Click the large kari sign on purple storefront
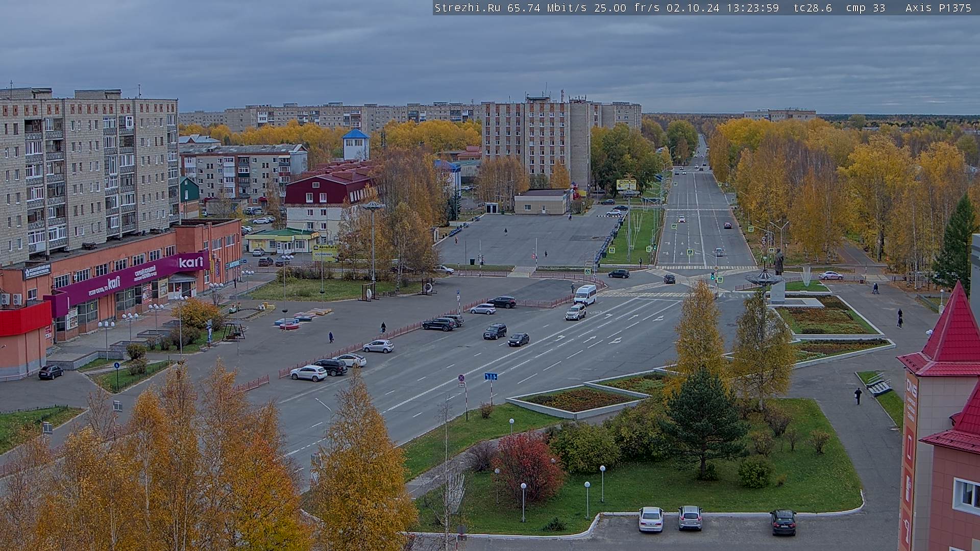This screenshot has height=551, width=980. [x=191, y=262]
